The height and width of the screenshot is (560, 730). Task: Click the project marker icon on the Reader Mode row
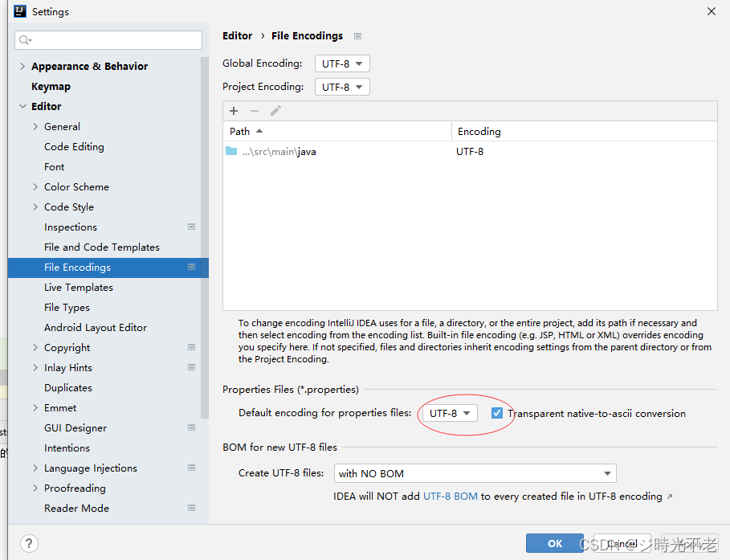(191, 508)
